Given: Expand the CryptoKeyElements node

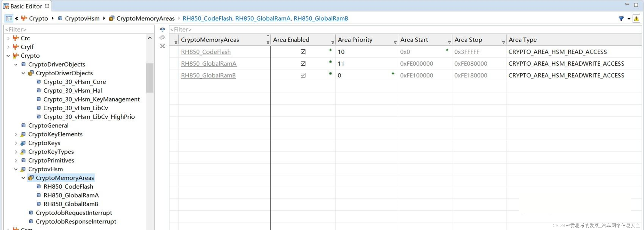Looking at the screenshot, I should [x=16, y=134].
